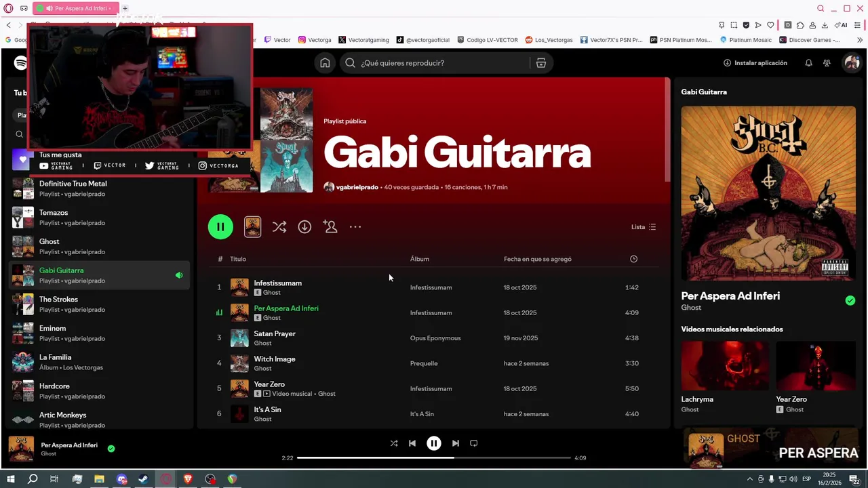Open the playlist more options menu
This screenshot has width=868, height=488.
[x=355, y=227]
